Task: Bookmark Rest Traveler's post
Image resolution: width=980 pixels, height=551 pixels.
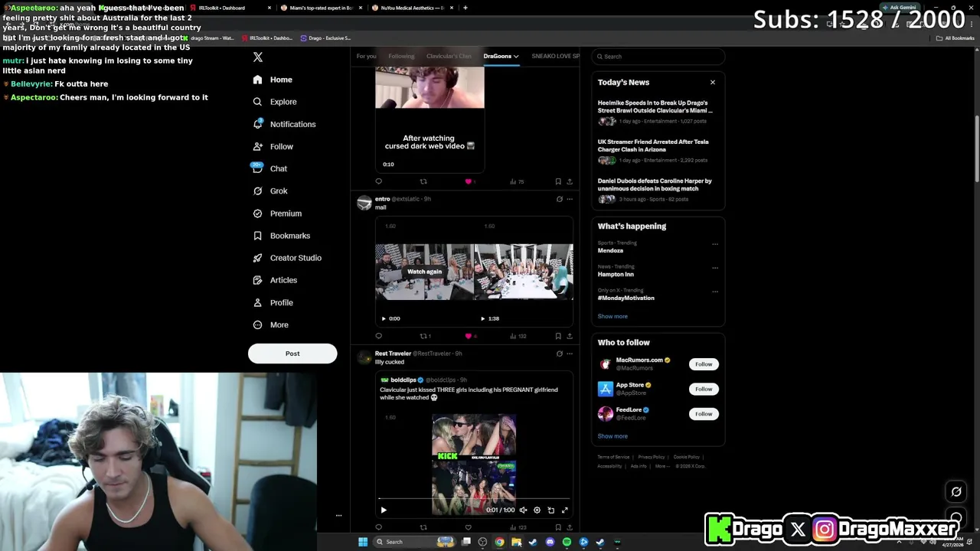Action: click(558, 527)
